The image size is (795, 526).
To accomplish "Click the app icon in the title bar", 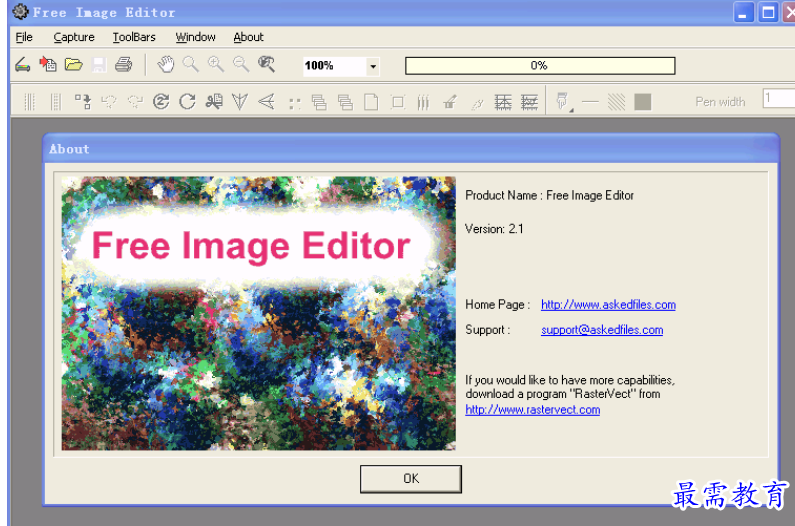I will 20,11.
